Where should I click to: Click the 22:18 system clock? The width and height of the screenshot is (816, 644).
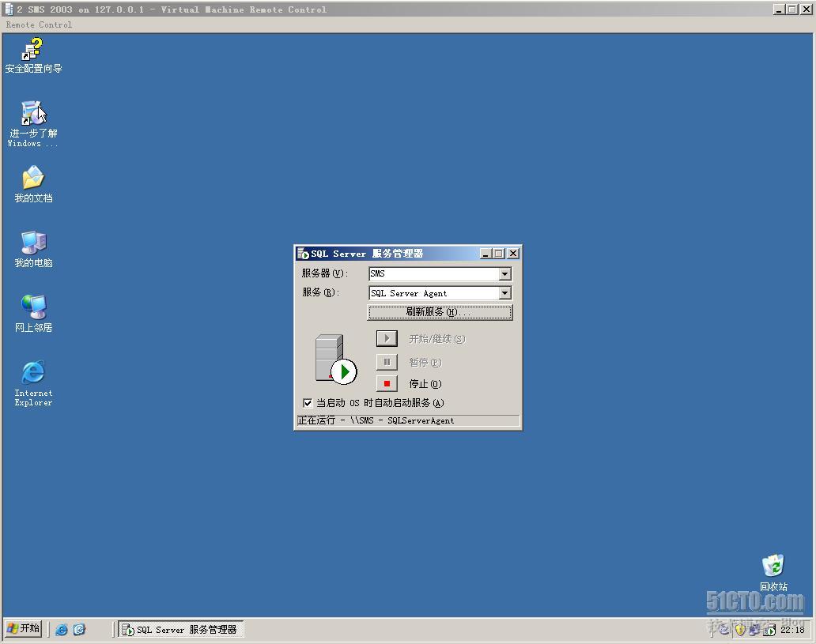pos(792,630)
